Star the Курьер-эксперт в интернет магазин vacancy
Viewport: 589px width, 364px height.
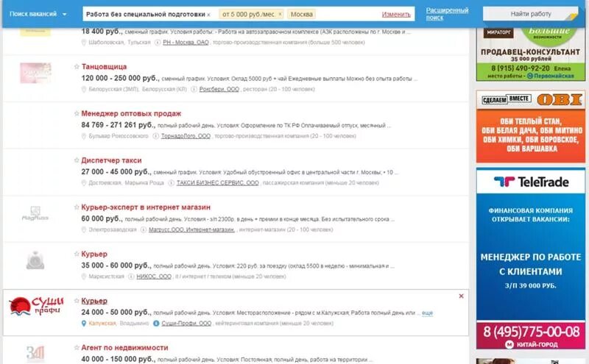tap(77, 207)
